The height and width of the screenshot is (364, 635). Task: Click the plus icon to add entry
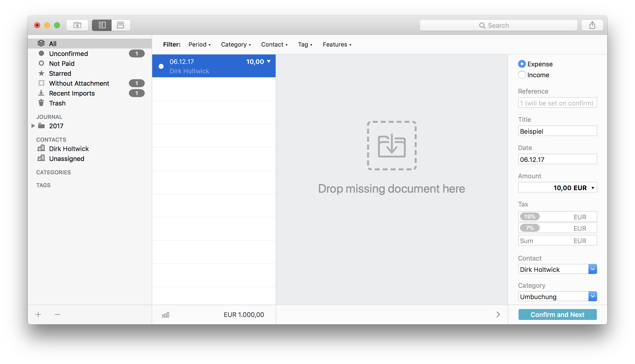38,314
